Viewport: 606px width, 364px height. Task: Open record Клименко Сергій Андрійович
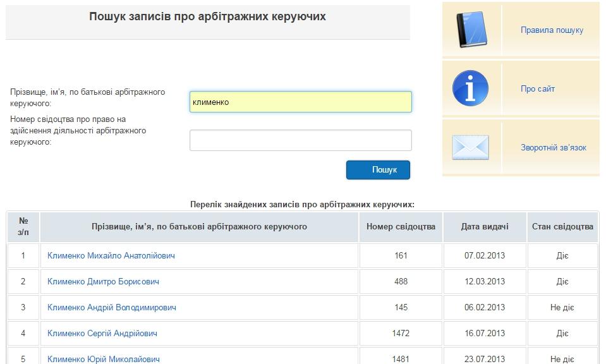click(x=102, y=334)
